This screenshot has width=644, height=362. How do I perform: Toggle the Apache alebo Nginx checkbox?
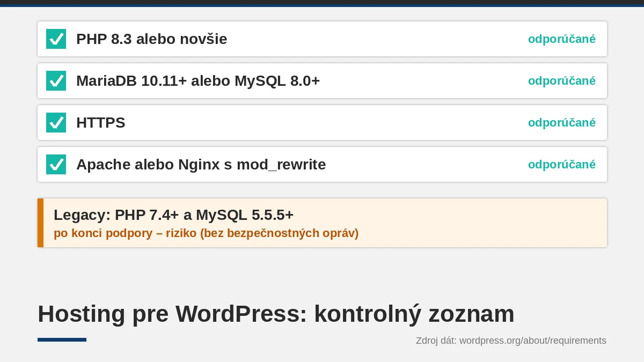tap(56, 165)
